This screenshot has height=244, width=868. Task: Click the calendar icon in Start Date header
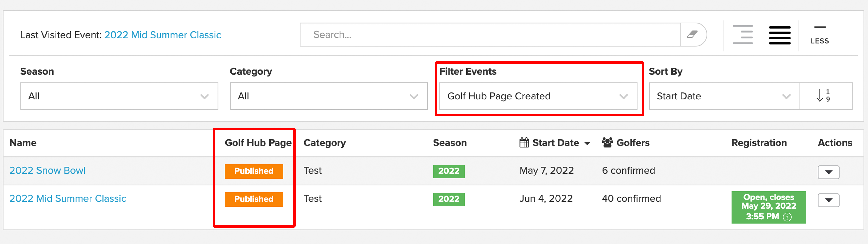pos(524,142)
